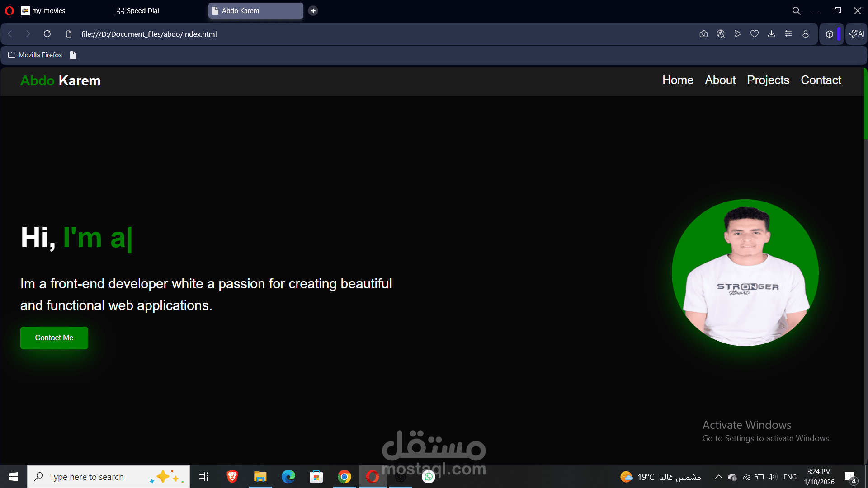Click the Contact Me button

[x=54, y=338]
